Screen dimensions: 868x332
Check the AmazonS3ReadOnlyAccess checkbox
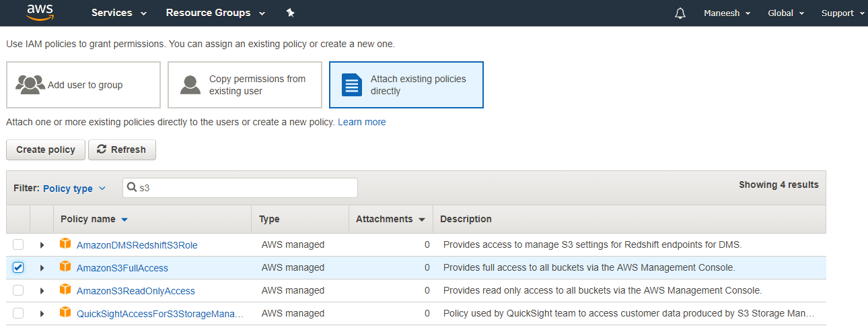pyautogui.click(x=18, y=290)
